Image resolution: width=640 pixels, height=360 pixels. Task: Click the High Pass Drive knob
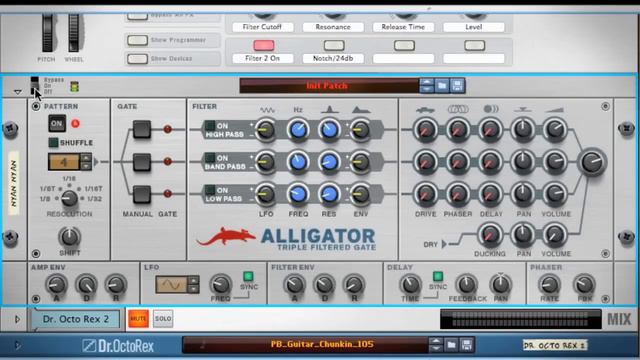click(x=426, y=130)
